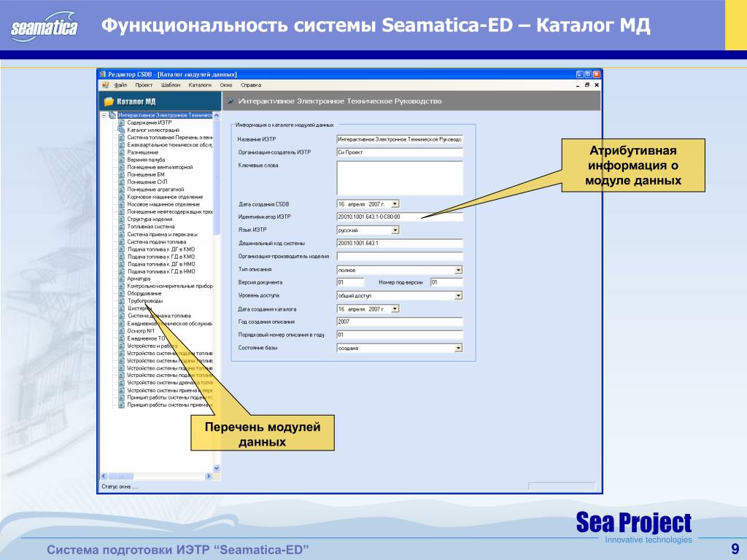Click the root catalog icon in tree

point(112,115)
